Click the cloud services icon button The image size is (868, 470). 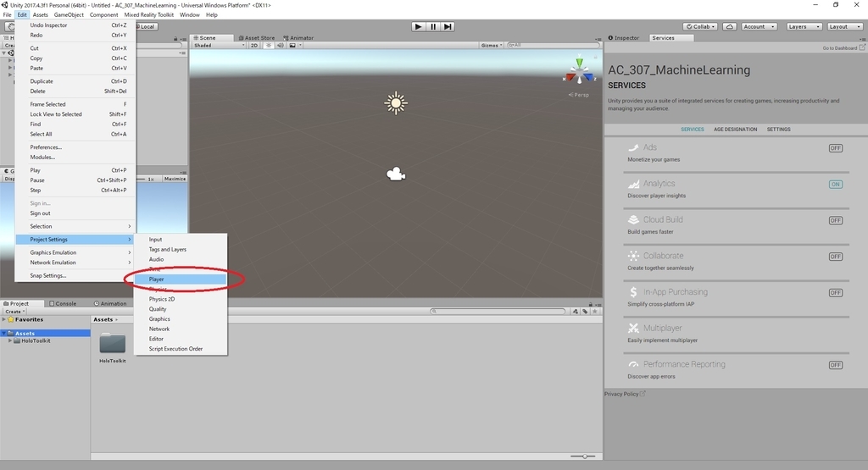point(730,26)
